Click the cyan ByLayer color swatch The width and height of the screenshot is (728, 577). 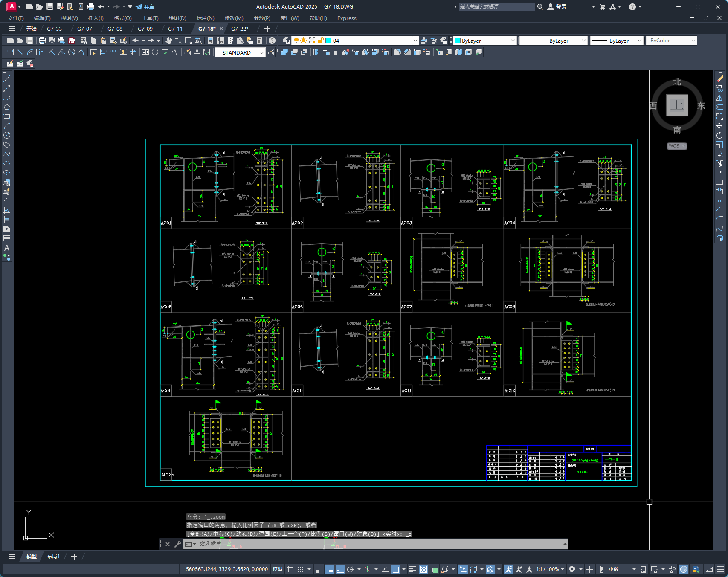(x=458, y=41)
